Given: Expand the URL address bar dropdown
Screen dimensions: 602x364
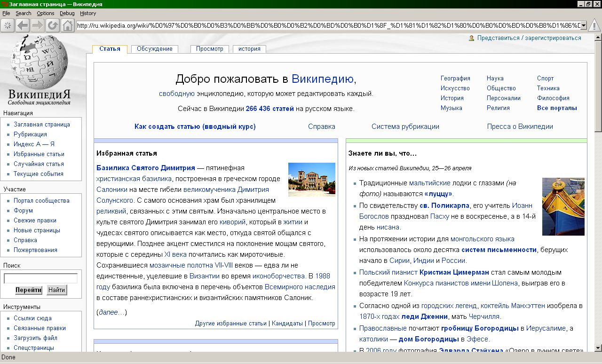Looking at the screenshot, I should [x=584, y=25].
